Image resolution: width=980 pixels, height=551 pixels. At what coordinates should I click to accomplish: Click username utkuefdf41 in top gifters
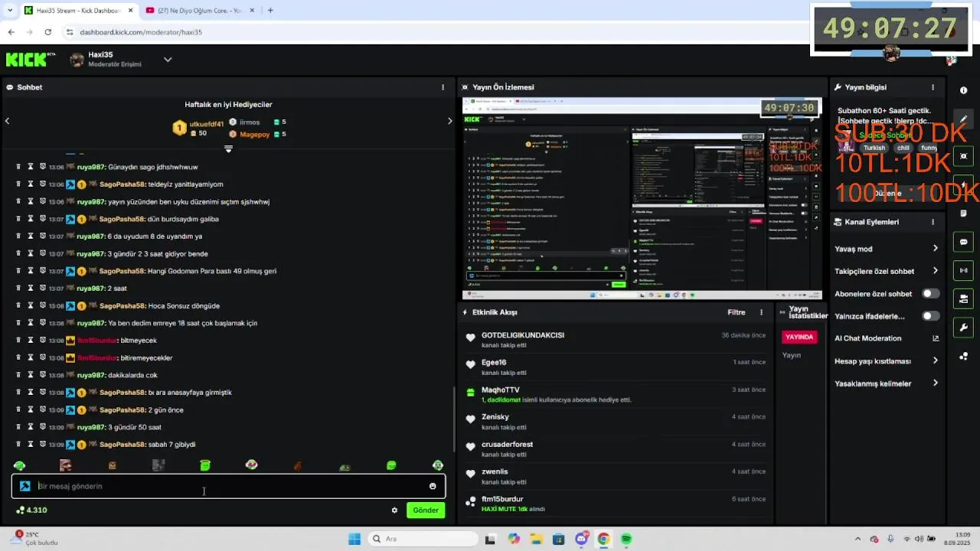pyautogui.click(x=207, y=124)
